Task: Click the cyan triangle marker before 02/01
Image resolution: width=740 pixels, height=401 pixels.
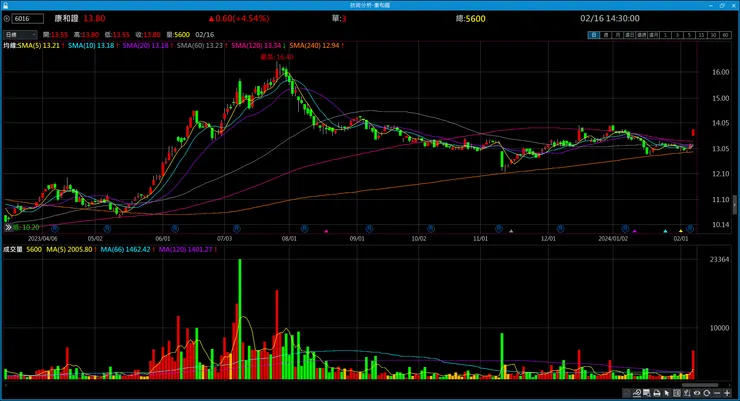Action: (665, 231)
